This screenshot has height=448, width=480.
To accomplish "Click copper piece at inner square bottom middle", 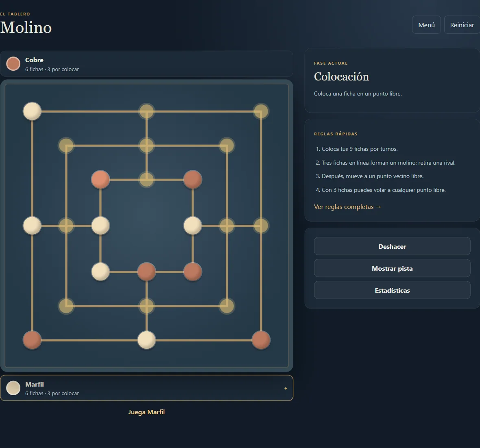I will (146, 272).
